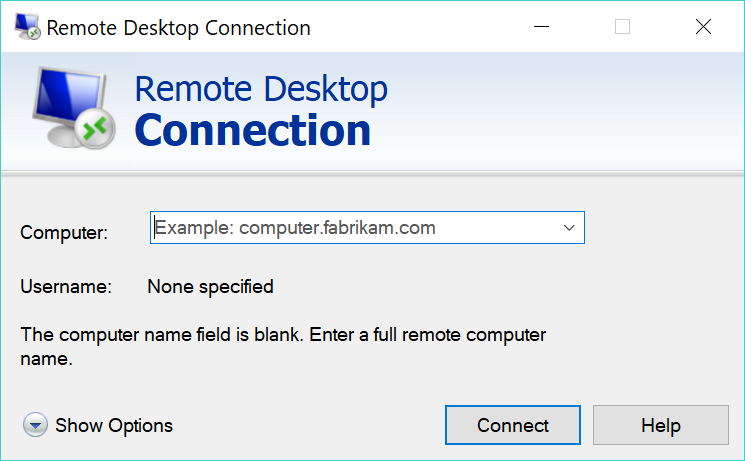The height and width of the screenshot is (461, 745).
Task: Expand options using the round arrow icon
Action: click(36, 426)
